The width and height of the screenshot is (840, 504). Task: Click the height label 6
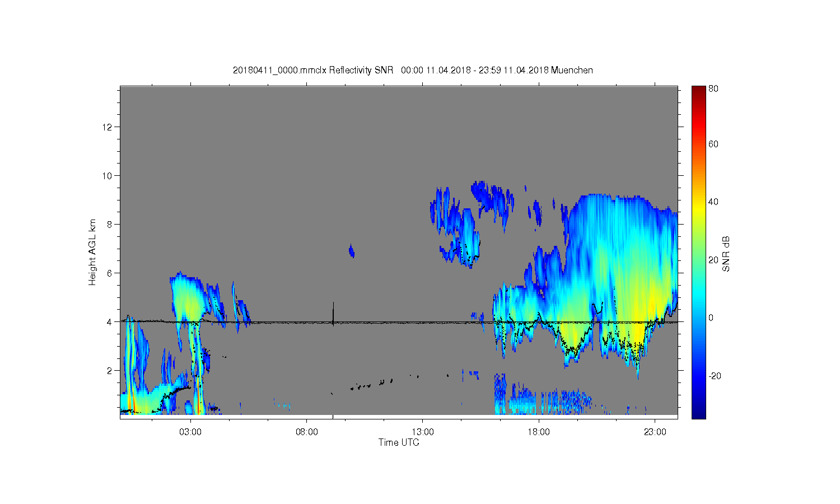[109, 273]
